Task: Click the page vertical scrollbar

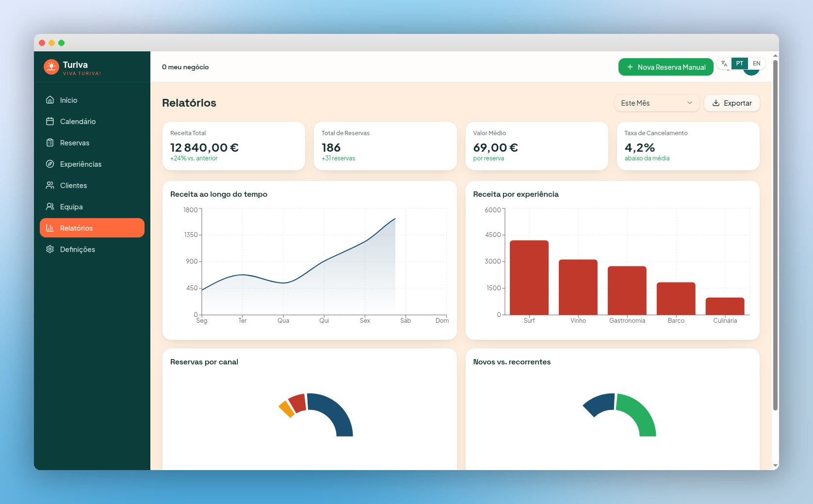Action: [x=775, y=235]
